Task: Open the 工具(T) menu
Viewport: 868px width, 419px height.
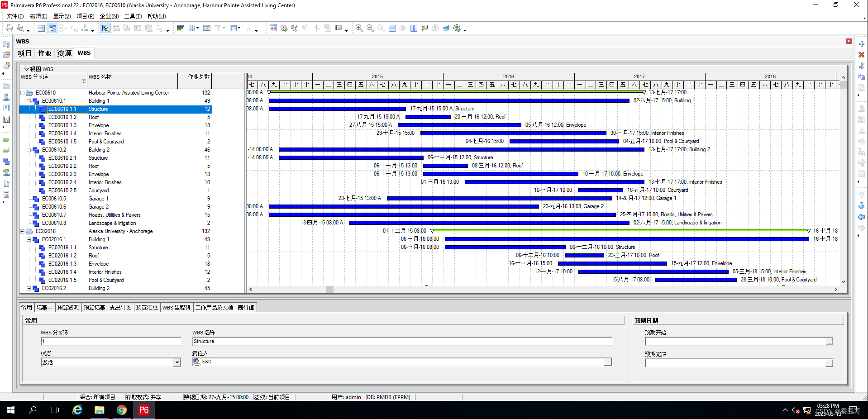Action: [x=133, y=16]
